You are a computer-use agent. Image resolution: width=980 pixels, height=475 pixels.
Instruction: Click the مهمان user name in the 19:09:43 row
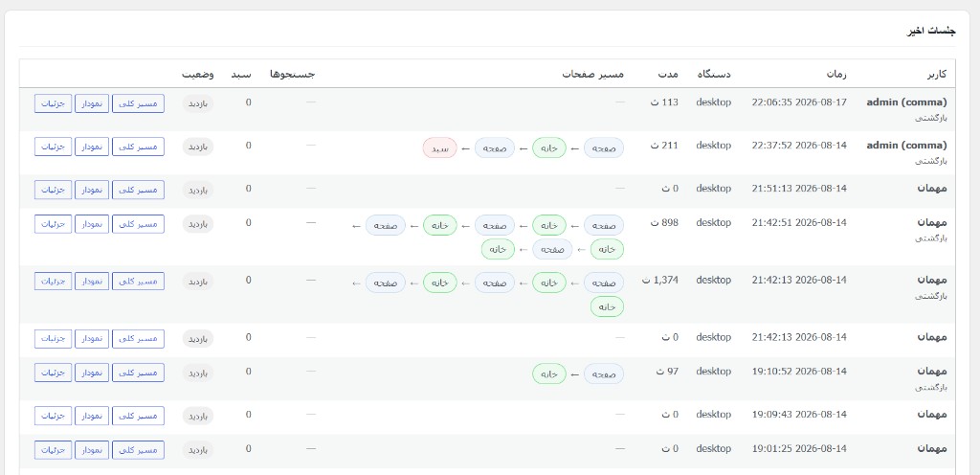click(932, 415)
